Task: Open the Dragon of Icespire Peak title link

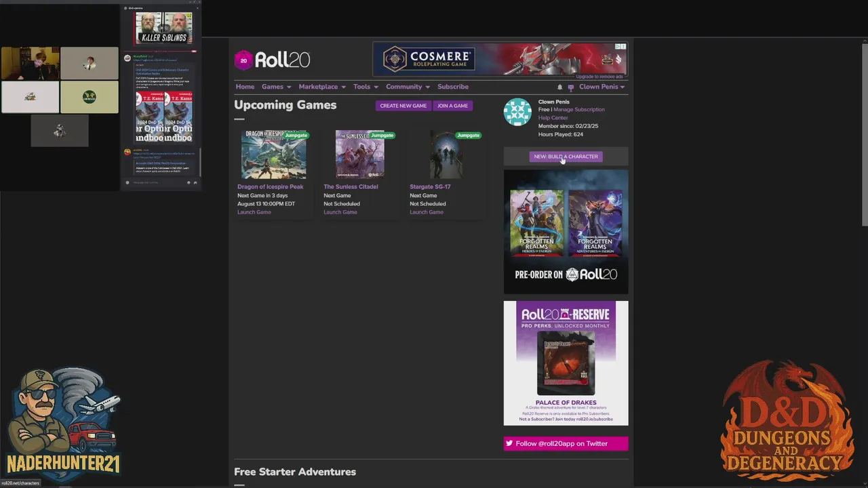Action: (271, 186)
